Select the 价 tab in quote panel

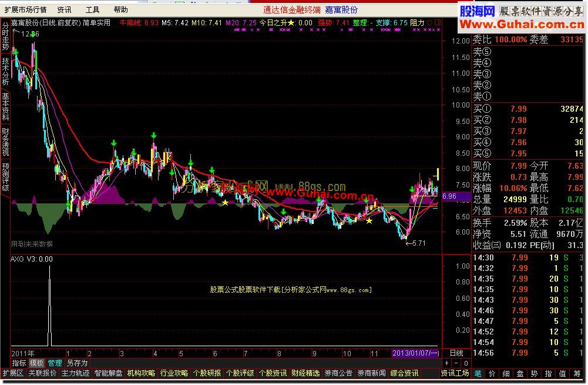tap(492, 373)
